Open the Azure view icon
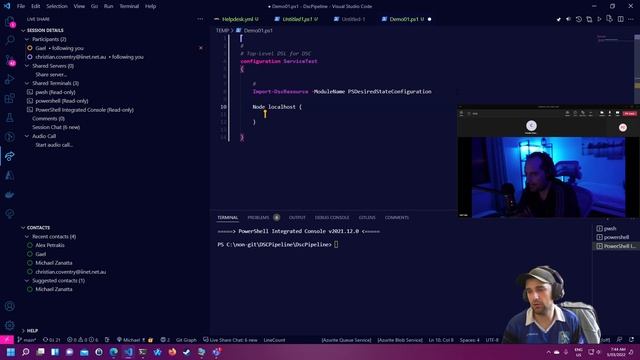 click(x=9, y=176)
